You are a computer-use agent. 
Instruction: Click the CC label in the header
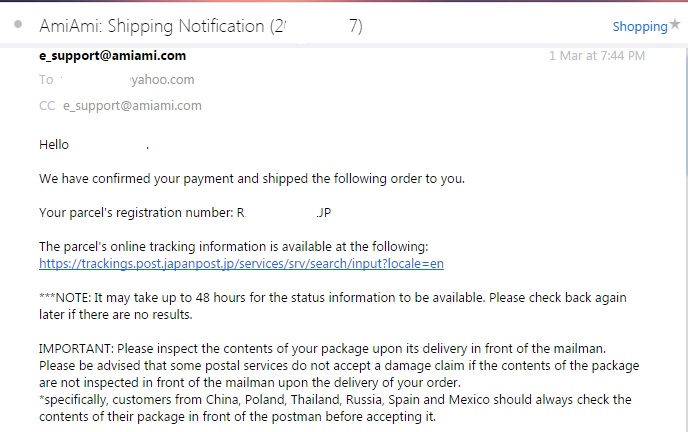point(47,105)
